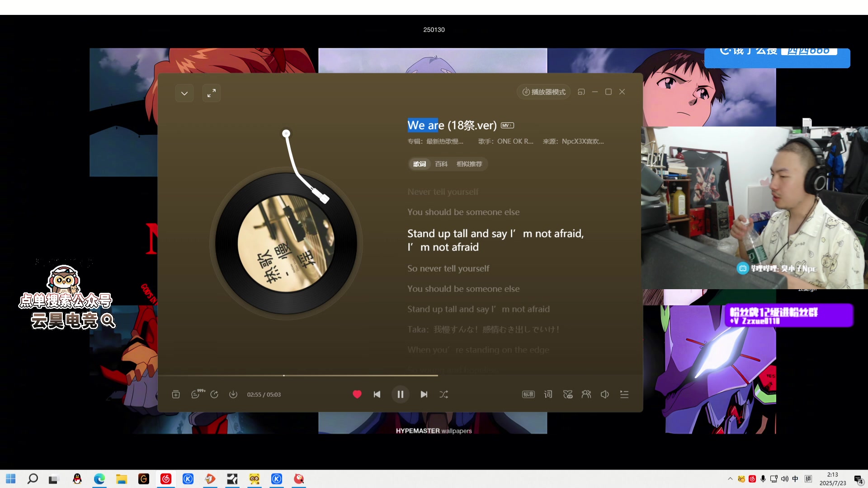Skip to the previous track

377,394
